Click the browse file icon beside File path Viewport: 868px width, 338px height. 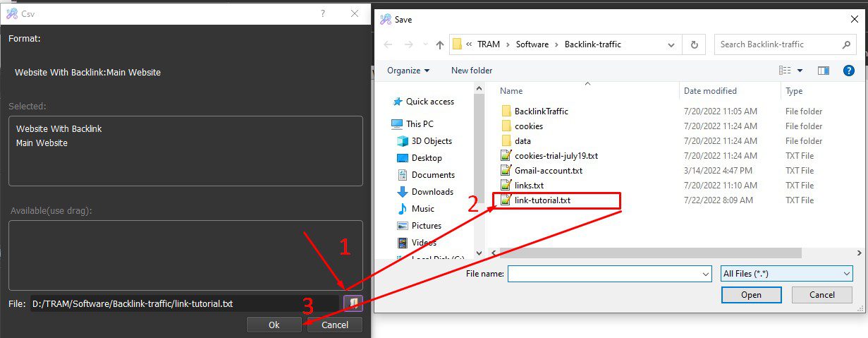point(353,303)
